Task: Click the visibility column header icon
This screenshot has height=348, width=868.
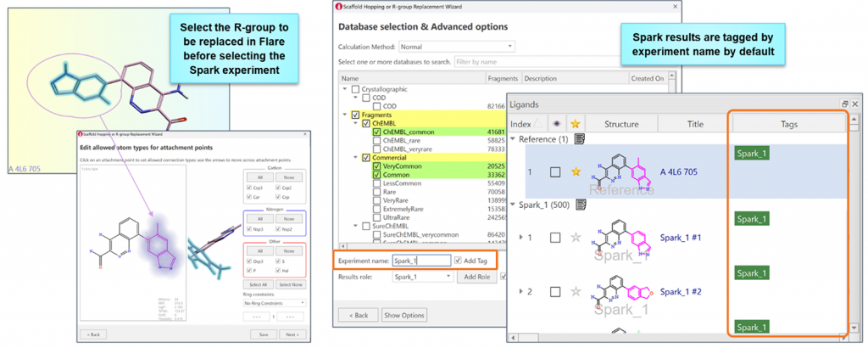Action: tap(555, 124)
